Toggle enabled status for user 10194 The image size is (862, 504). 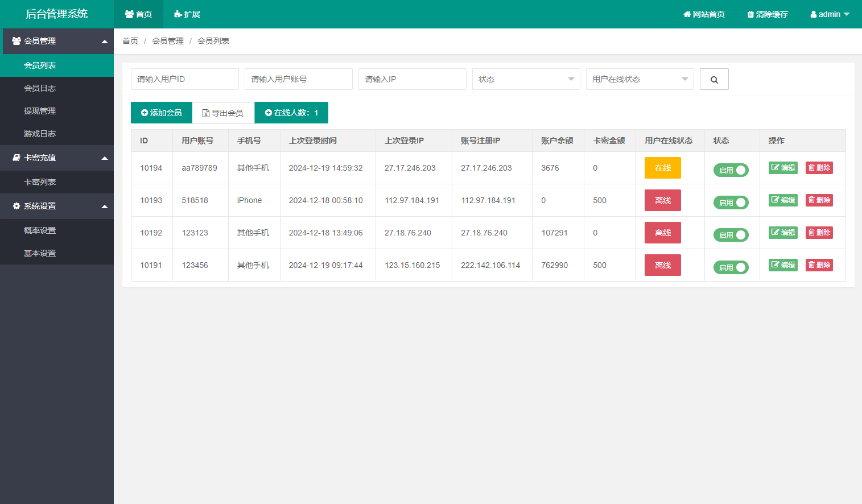(x=731, y=170)
